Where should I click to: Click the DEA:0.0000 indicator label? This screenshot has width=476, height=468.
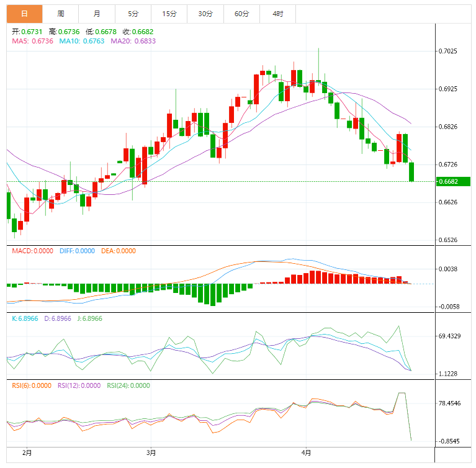[x=119, y=251]
